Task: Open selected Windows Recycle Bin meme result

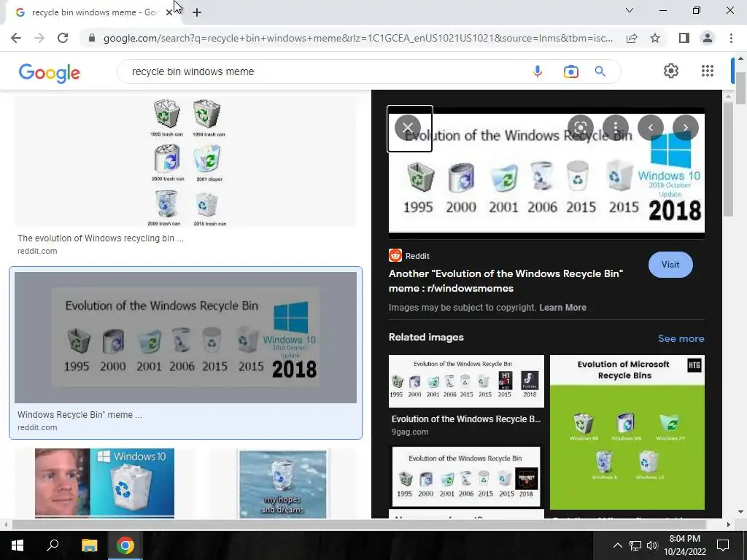Action: tap(185, 337)
